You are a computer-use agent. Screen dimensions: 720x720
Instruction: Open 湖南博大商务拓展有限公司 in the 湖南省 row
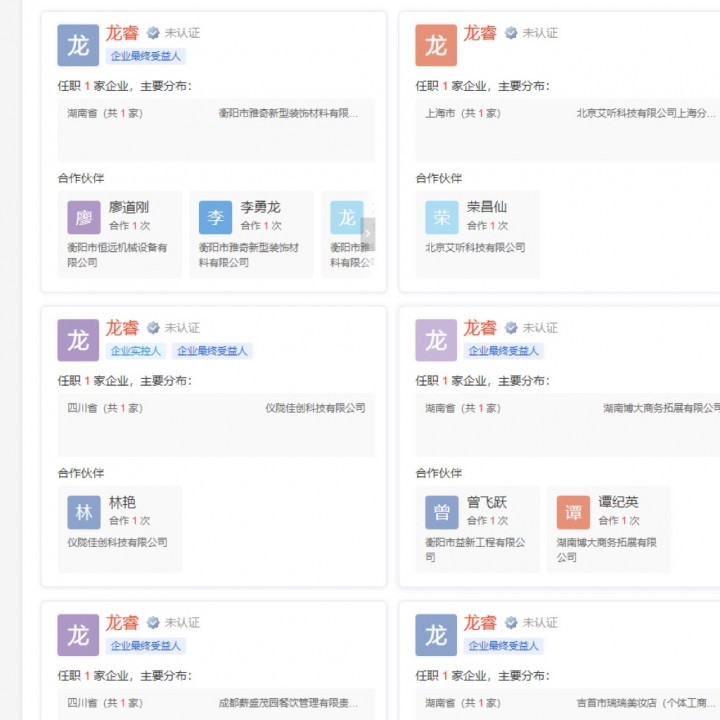tap(660, 408)
